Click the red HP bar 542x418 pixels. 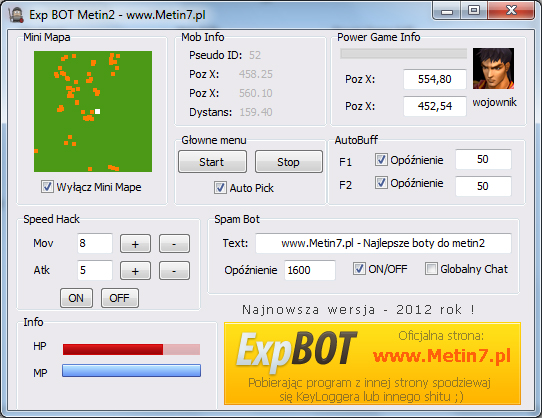131,349
